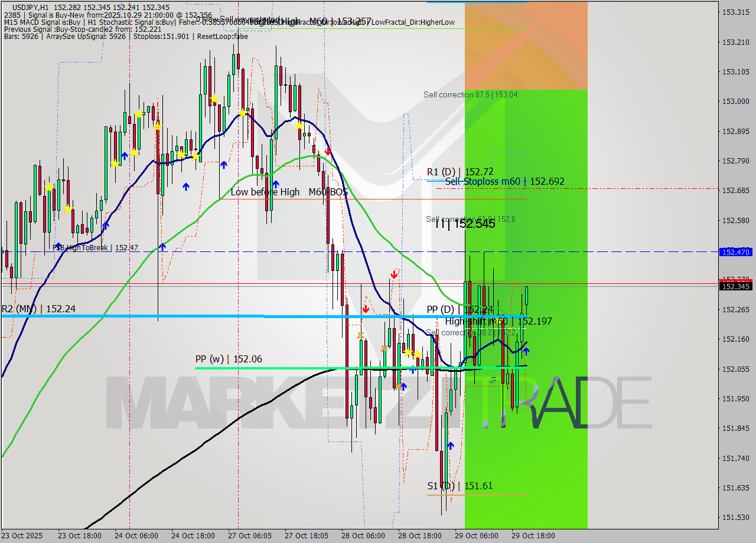Select the red down-arrow near 28 Oct 06:00
The width and height of the screenshot is (756, 543).
click(x=366, y=308)
